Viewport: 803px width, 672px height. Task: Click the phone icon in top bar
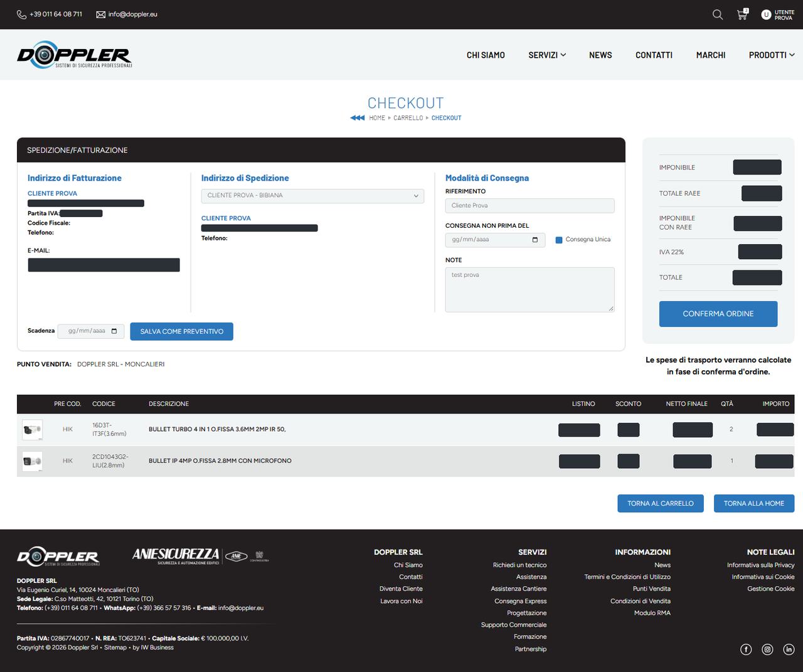point(21,14)
